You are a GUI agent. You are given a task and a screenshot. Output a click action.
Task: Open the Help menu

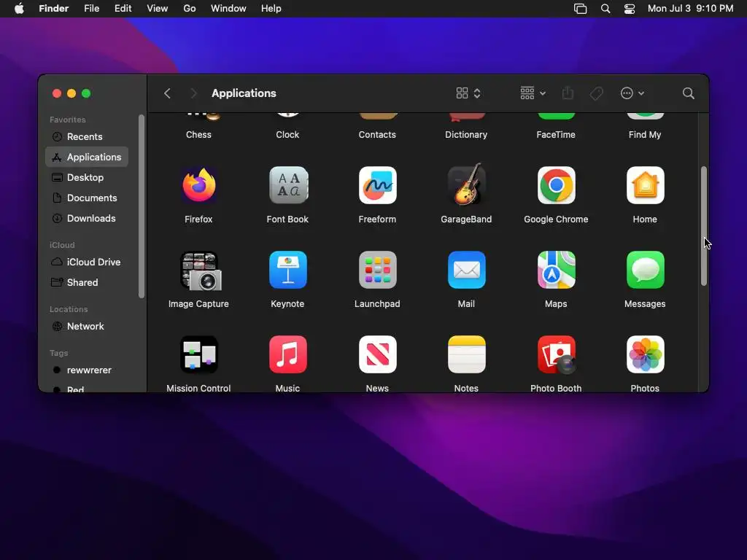pyautogui.click(x=271, y=9)
